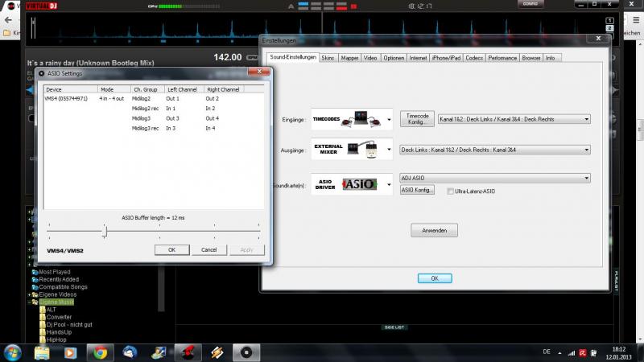The width and height of the screenshot is (644, 362).
Task: Switch to the Video tab
Action: point(370,58)
